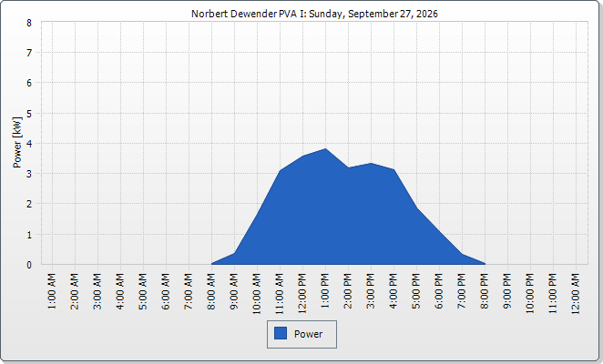Click the 1:00 AM time label
This screenshot has height=364, width=603.
(x=52, y=291)
